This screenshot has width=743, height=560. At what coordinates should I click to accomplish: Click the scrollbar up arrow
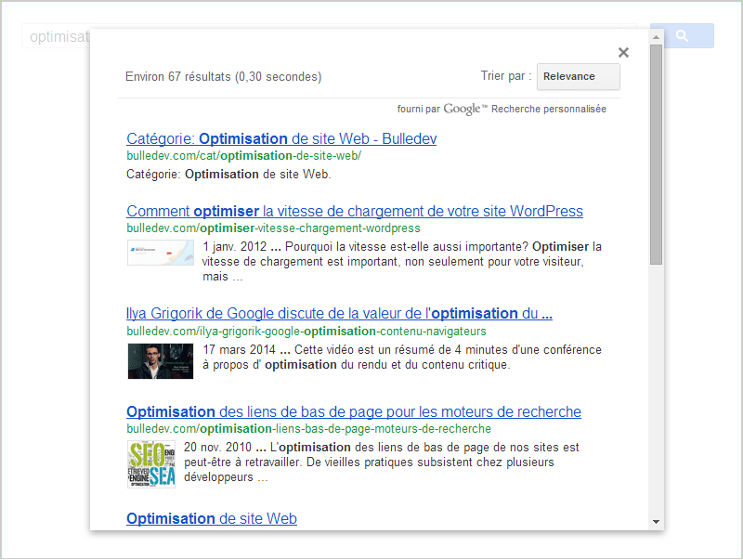[657, 37]
